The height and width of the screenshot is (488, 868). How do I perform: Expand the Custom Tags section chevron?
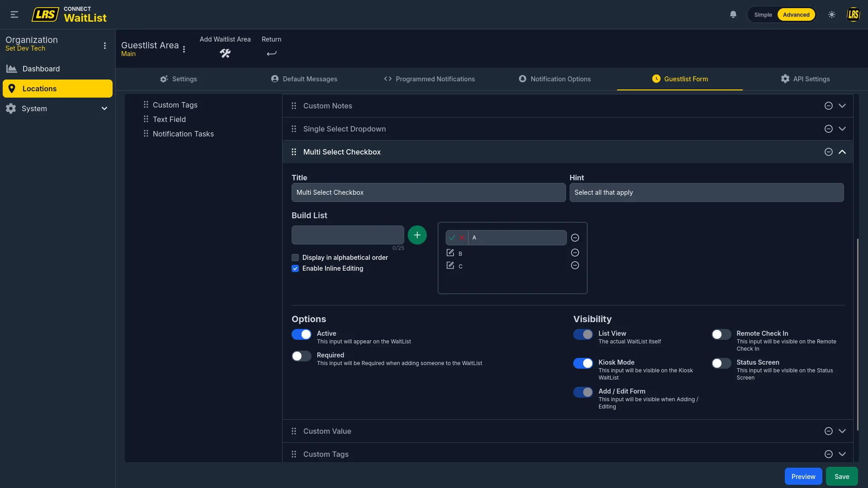click(x=842, y=454)
